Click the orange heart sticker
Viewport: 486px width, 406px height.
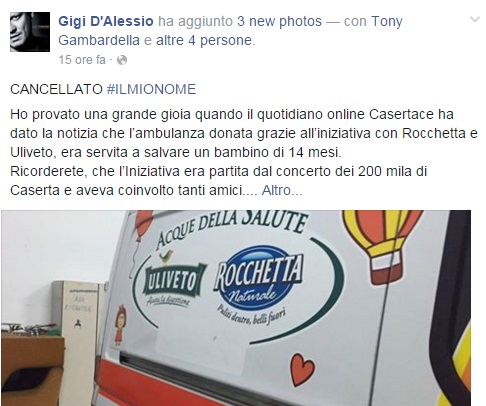[x=302, y=369]
